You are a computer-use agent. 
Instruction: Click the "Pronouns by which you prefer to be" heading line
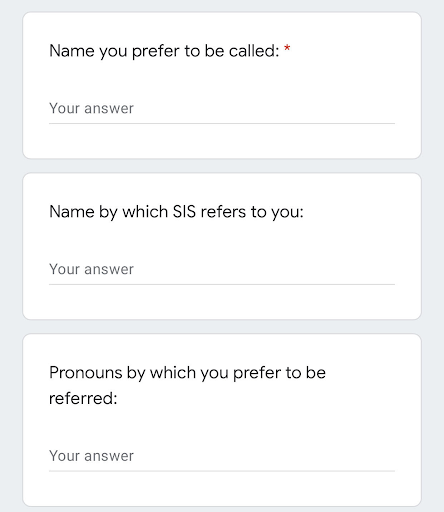187,373
